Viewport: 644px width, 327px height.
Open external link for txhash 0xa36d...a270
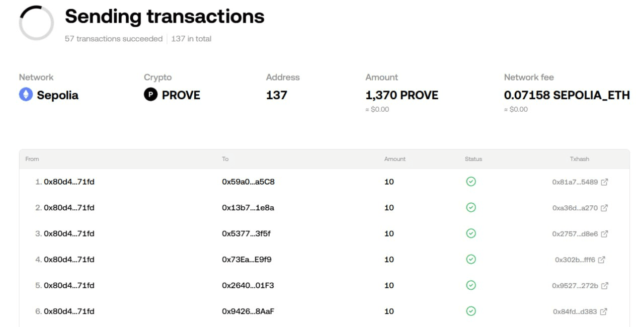click(x=604, y=208)
